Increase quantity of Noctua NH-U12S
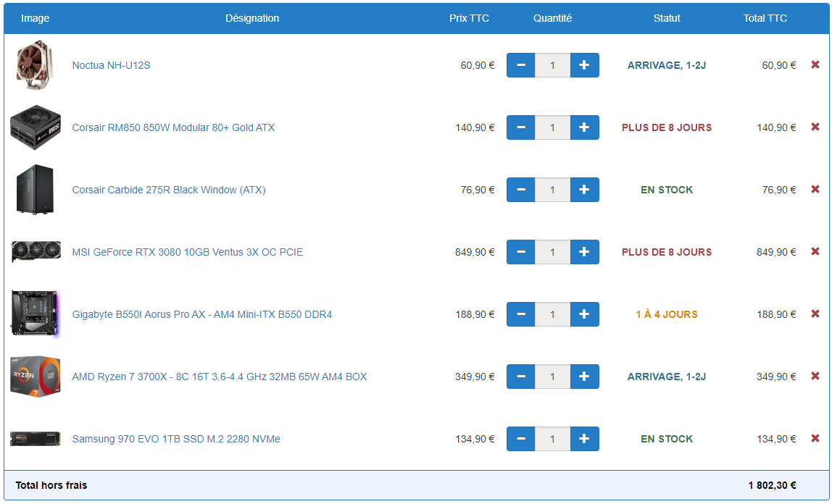This screenshot has width=832, height=504. tap(584, 65)
